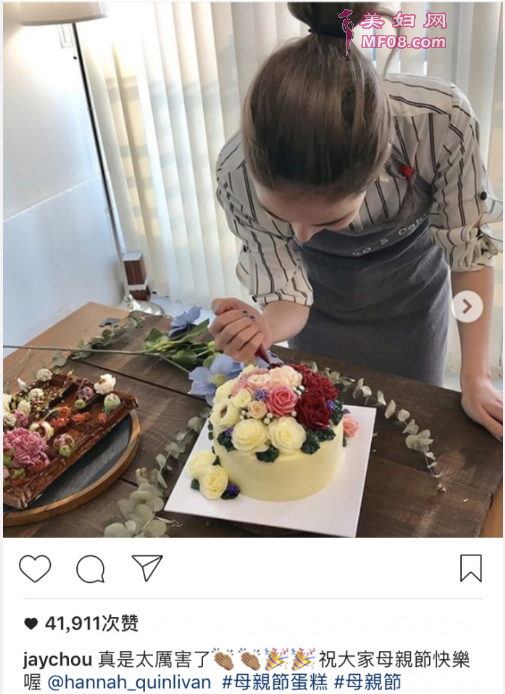The image size is (505, 694).
Task: Click the MF08.com watermark logo
Action: (403, 42)
